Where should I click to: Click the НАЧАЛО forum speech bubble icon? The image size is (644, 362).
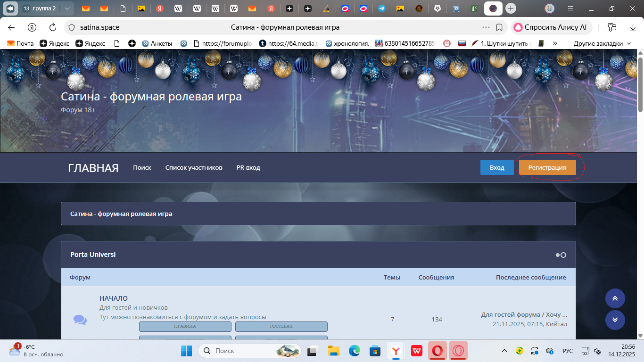pyautogui.click(x=80, y=320)
